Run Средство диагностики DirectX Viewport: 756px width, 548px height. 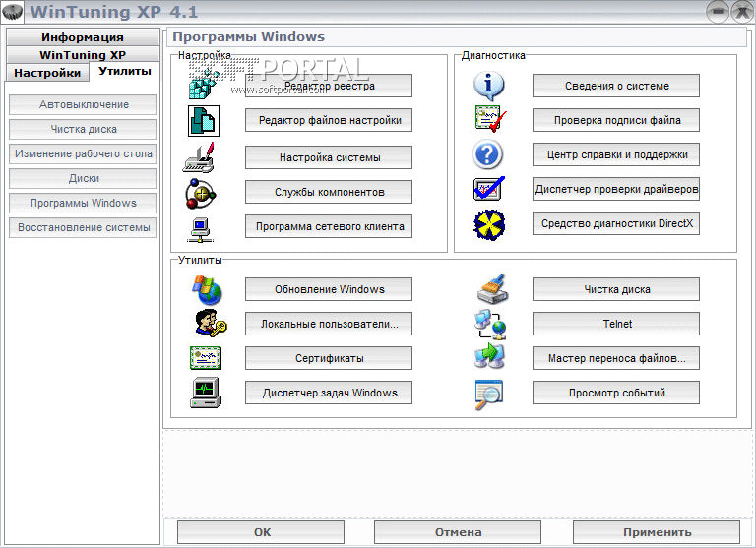pos(616,223)
